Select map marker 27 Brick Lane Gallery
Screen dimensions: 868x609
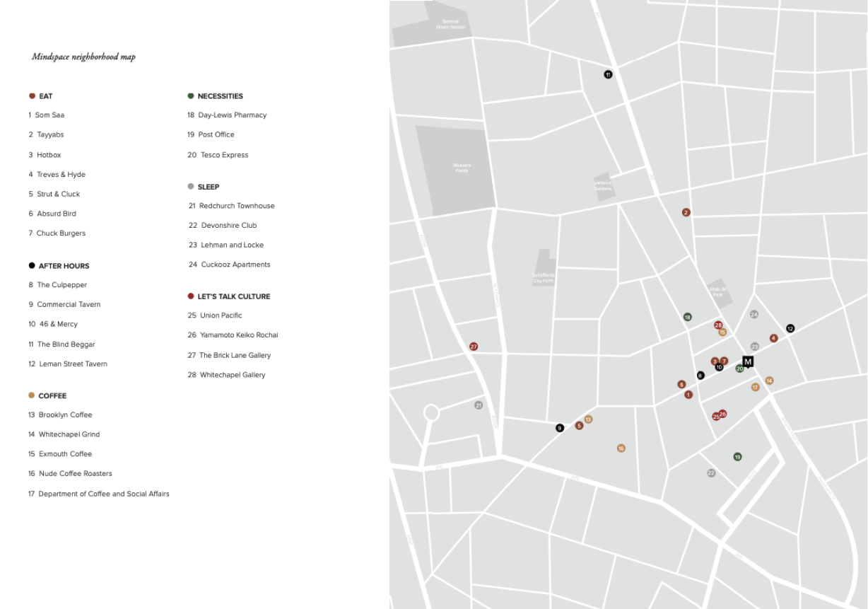[x=474, y=347]
